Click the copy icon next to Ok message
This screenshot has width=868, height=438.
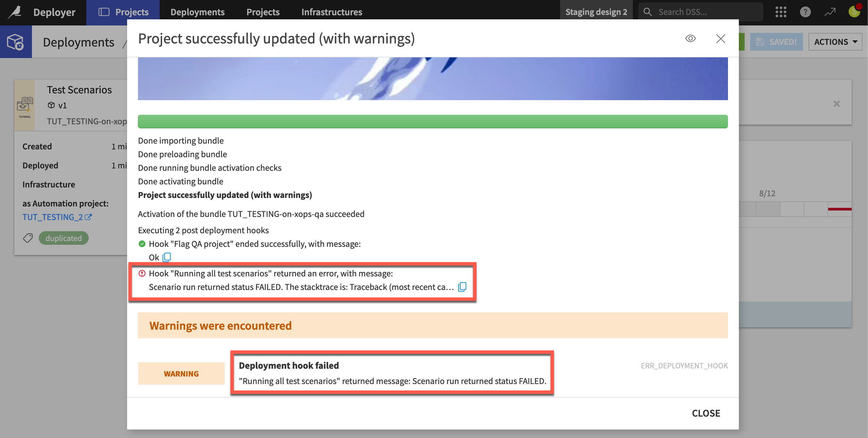pos(167,257)
